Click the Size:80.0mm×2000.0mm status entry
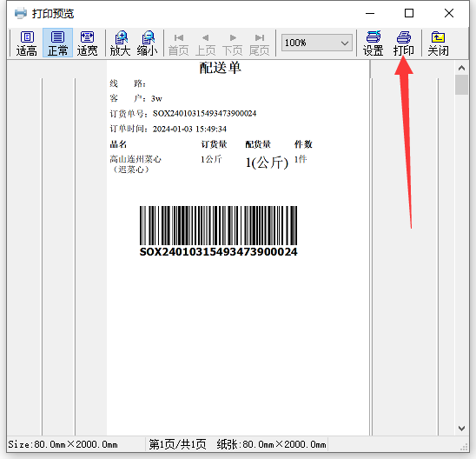This screenshot has width=476, height=459. [63, 444]
